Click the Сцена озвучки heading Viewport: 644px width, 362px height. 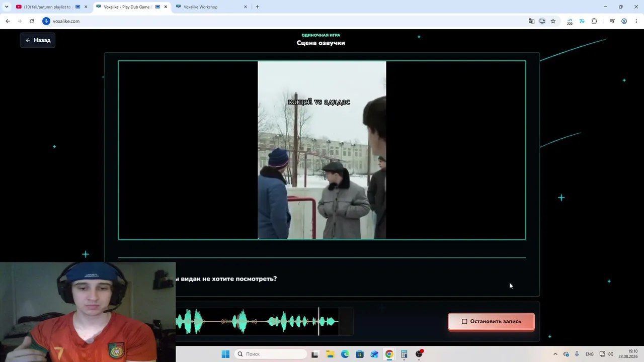(x=321, y=43)
